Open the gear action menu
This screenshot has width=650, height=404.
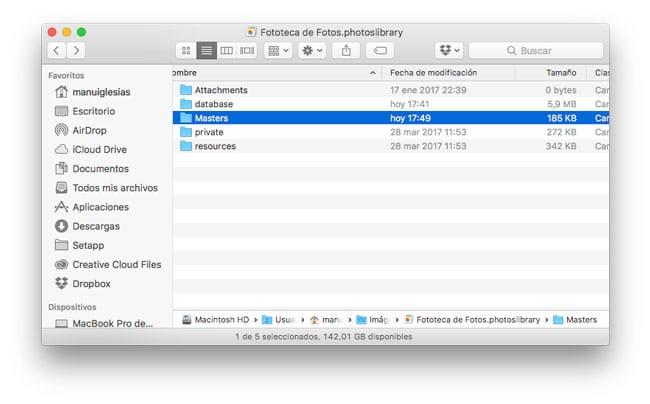click(312, 51)
